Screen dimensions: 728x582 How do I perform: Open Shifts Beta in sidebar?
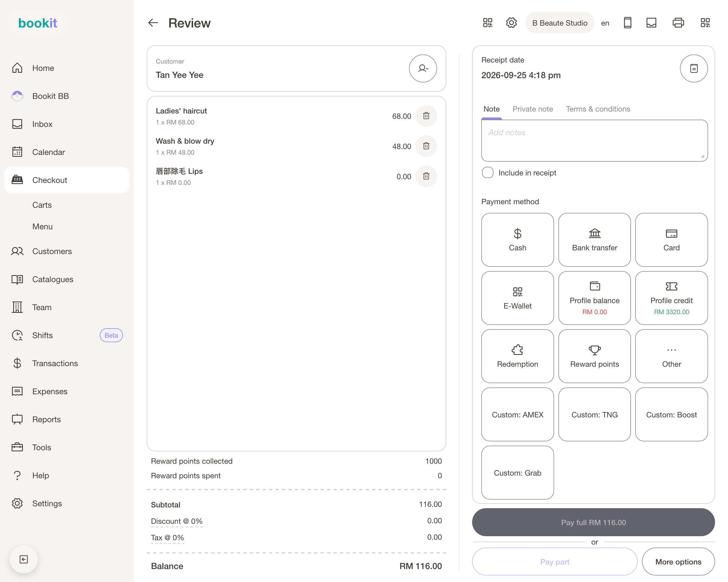click(x=67, y=335)
